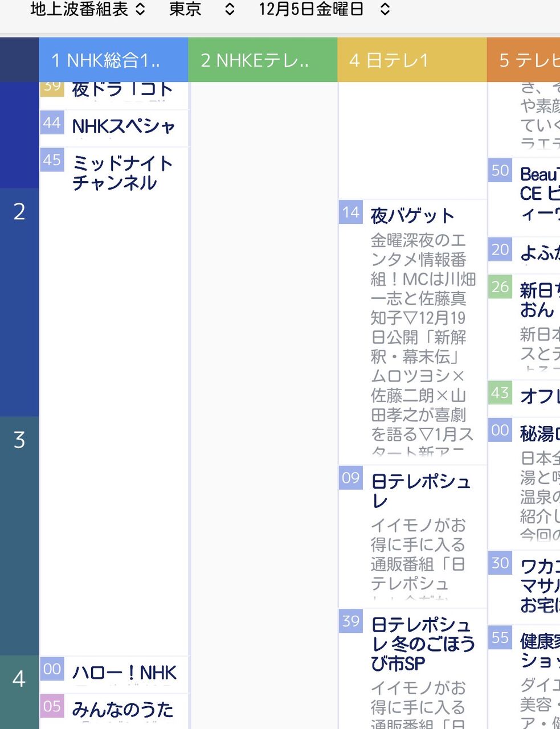Open the 地上波番組表 guide type dropdown
The image size is (560, 729).
pos(88,9)
